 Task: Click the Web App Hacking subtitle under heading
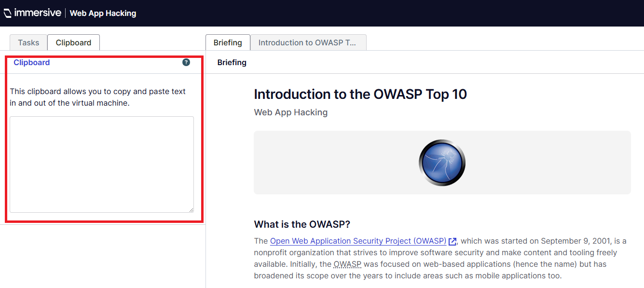[x=291, y=112]
